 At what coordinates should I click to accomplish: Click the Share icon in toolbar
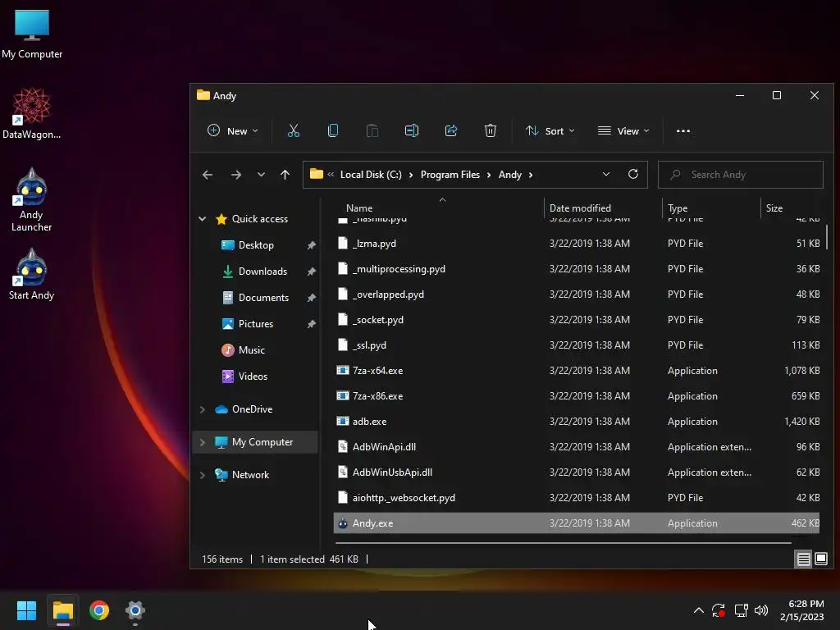coord(451,130)
